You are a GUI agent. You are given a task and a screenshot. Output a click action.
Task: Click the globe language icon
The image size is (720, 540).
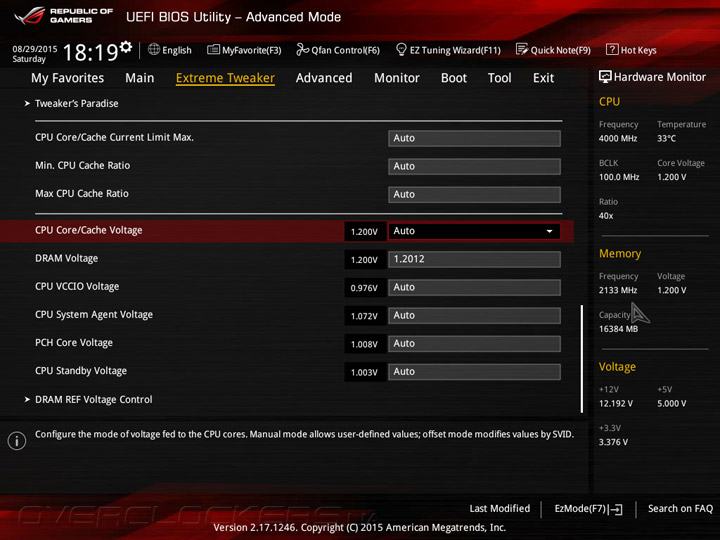coord(154,50)
